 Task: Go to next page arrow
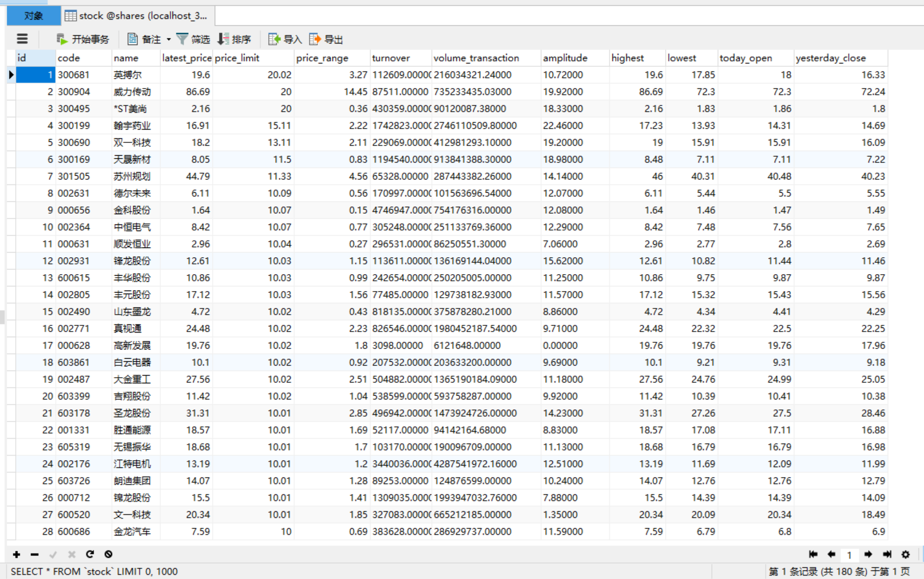(x=868, y=554)
